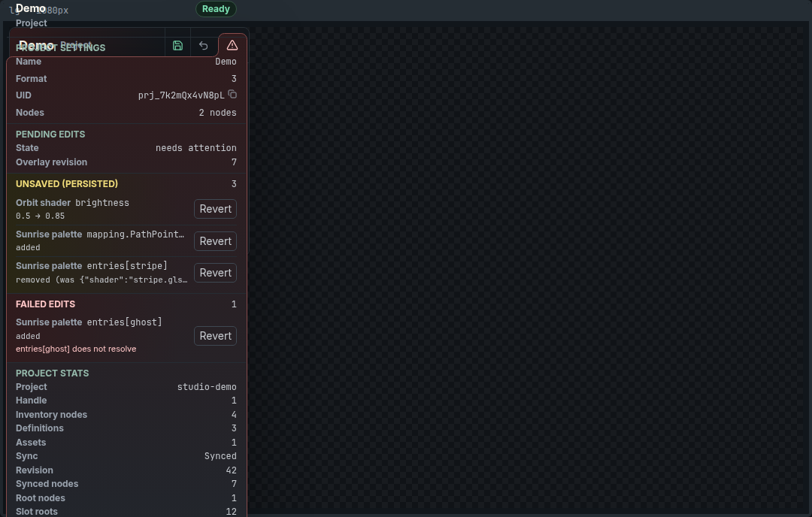Viewport: 812px width, 517px height.
Task: Click the 'Synced nodes' label
Action: click(x=47, y=485)
